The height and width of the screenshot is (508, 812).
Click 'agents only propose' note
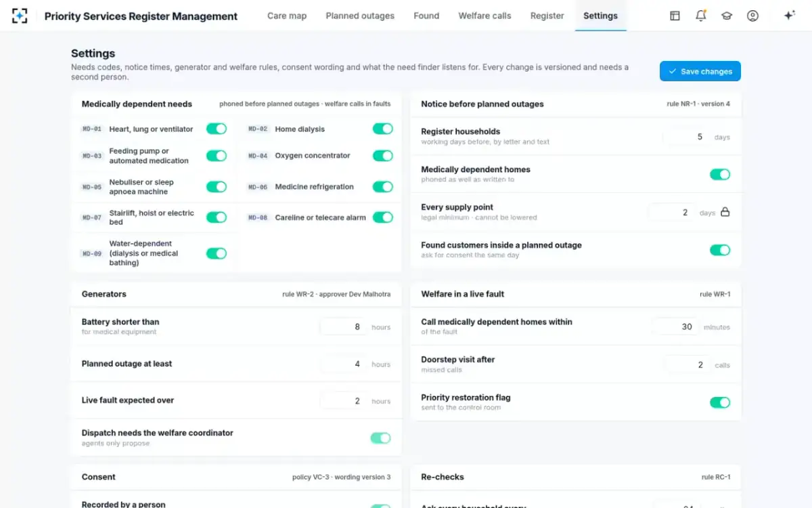pos(116,443)
